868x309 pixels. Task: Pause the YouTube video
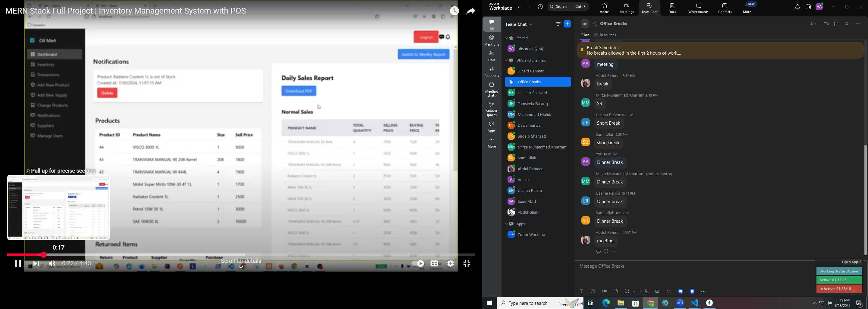tap(17, 263)
